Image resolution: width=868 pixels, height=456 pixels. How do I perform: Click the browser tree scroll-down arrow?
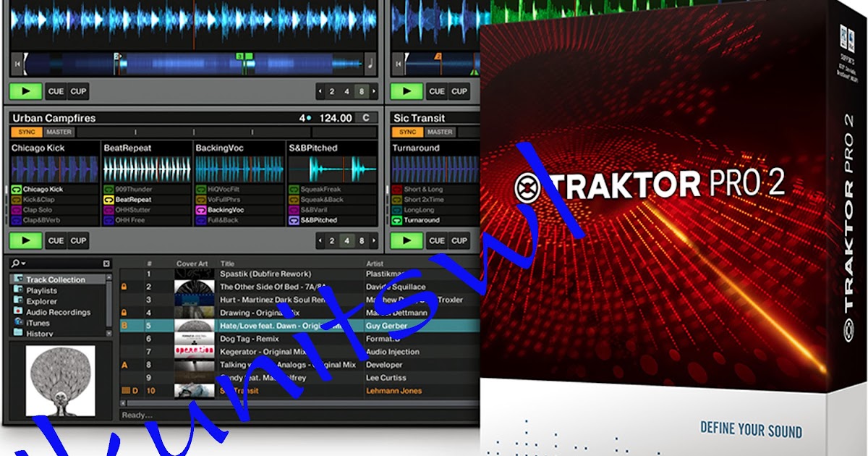[109, 333]
